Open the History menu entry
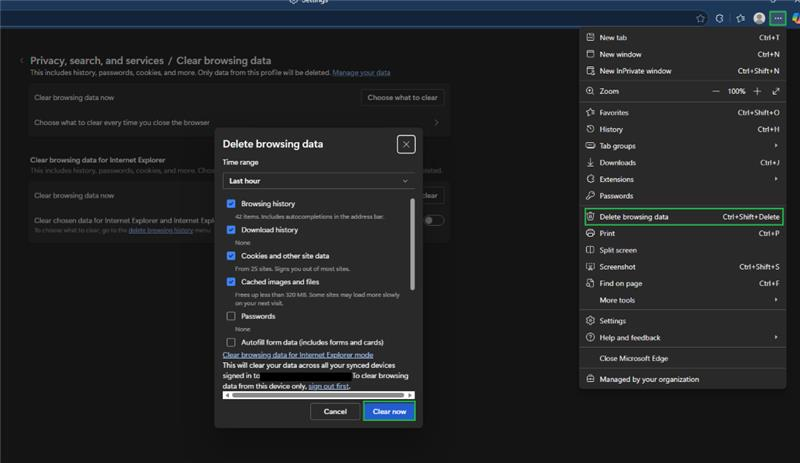This screenshot has width=800, height=463. (683, 129)
